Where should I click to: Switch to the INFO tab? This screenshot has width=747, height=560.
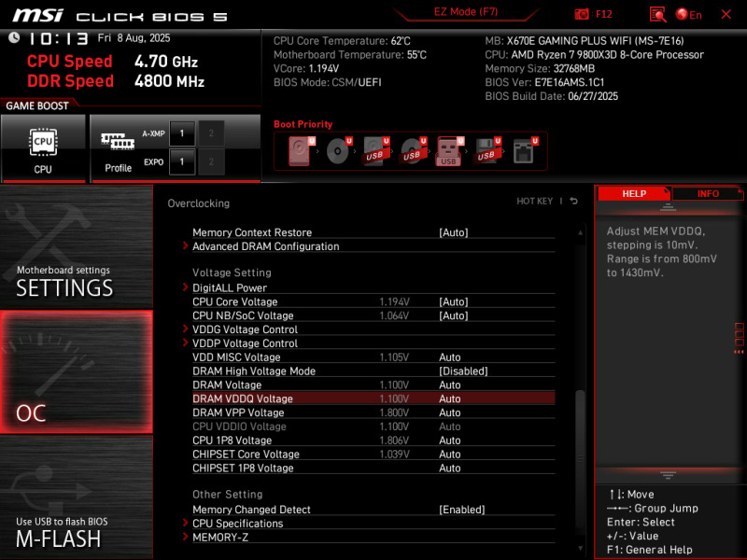(x=708, y=193)
